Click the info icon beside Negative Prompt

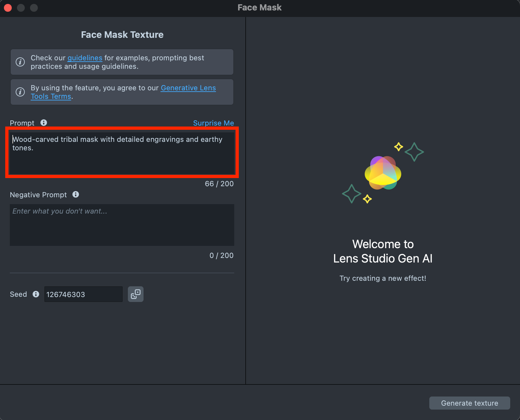click(76, 194)
